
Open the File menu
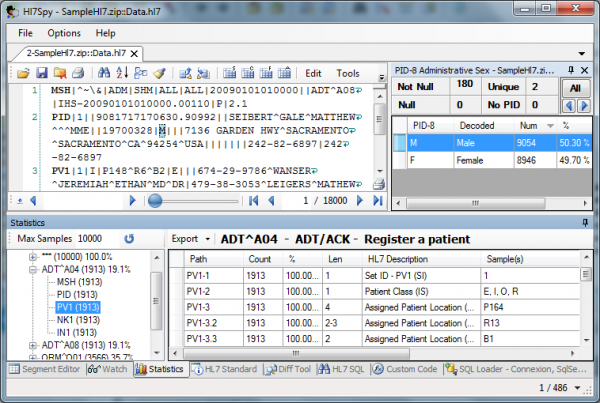[x=25, y=33]
